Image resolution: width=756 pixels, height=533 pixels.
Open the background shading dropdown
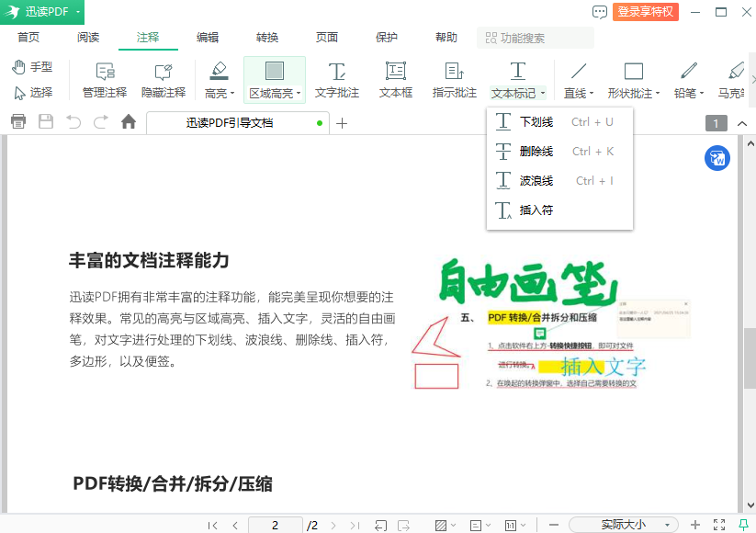point(446,526)
